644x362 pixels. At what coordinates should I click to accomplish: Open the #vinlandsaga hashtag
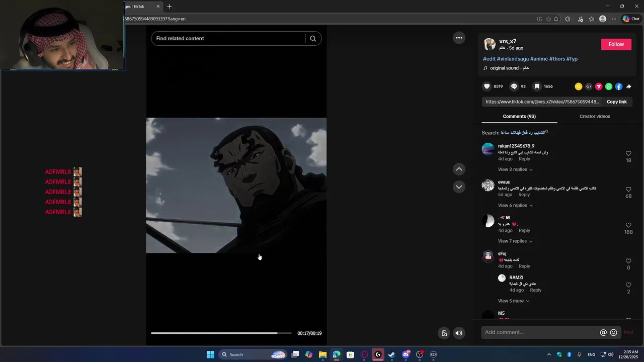512,59
